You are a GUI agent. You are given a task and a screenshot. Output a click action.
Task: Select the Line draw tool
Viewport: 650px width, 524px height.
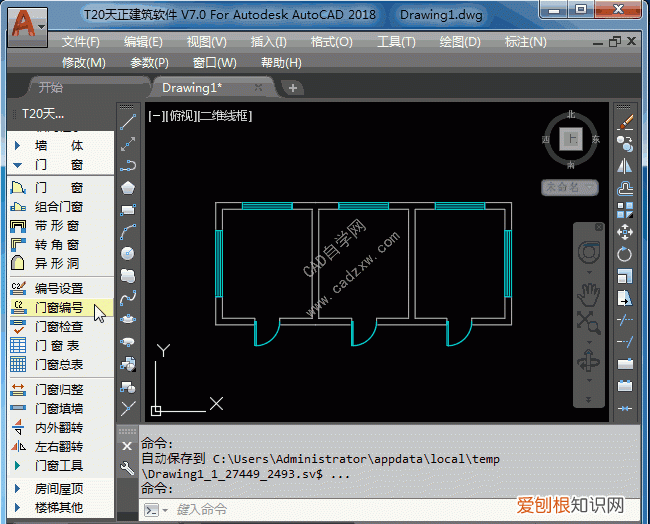click(x=128, y=121)
